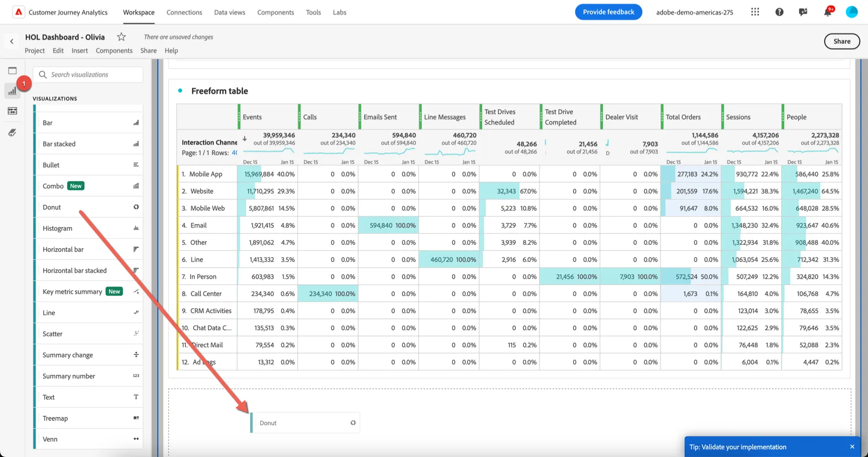Select the Treemap visualization

[88, 418]
